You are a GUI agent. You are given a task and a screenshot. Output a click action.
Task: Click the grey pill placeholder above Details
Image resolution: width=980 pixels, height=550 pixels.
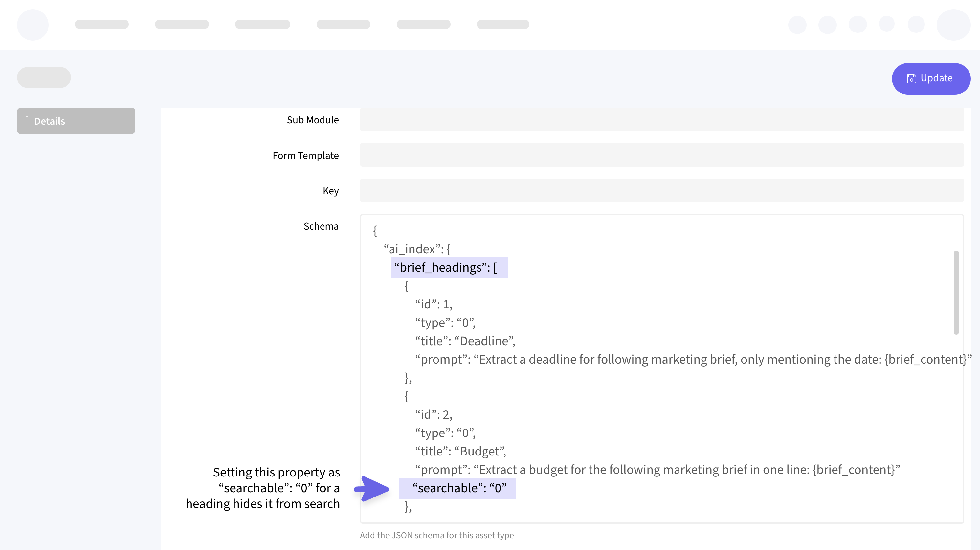pos(44,77)
